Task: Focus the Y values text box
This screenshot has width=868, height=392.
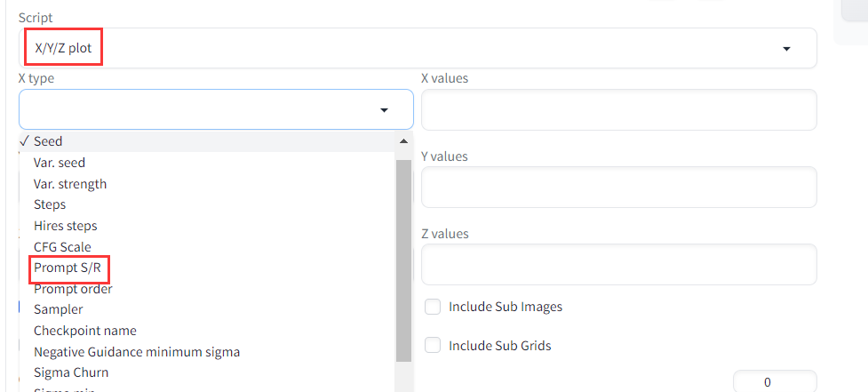Action: coord(618,188)
